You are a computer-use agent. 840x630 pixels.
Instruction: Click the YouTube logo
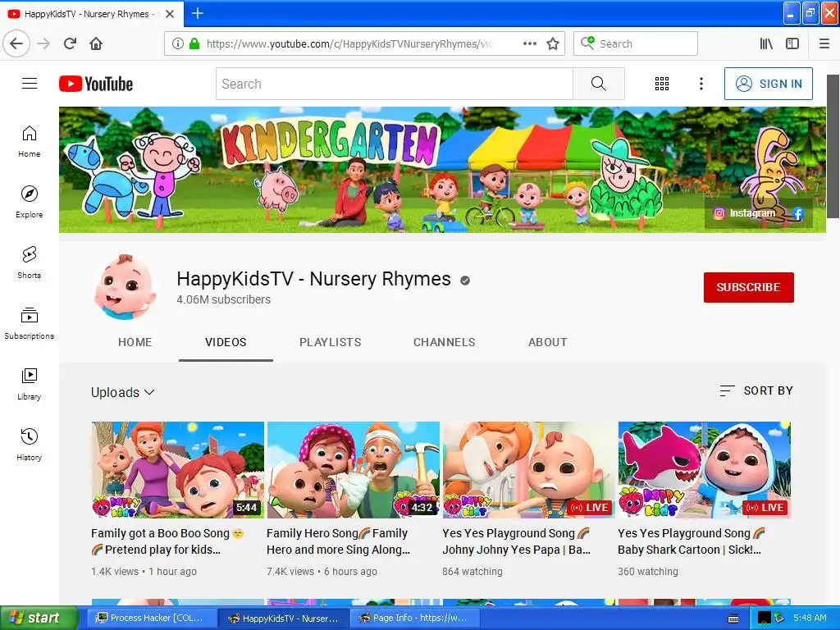96,84
